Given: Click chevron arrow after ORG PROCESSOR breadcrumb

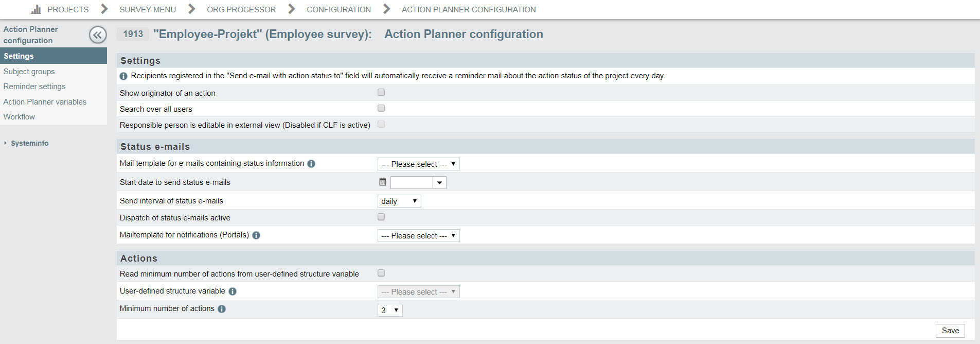Looking at the screenshot, I should (292, 9).
